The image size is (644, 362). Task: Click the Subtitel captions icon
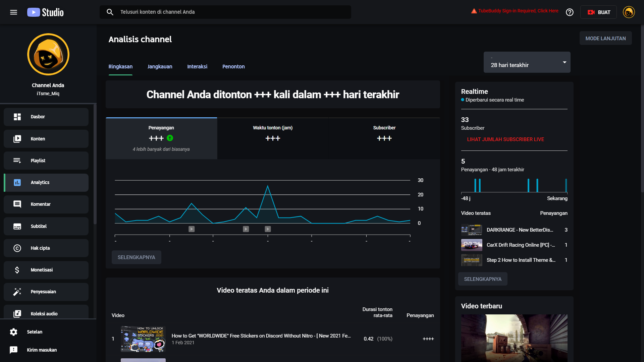coord(17,226)
